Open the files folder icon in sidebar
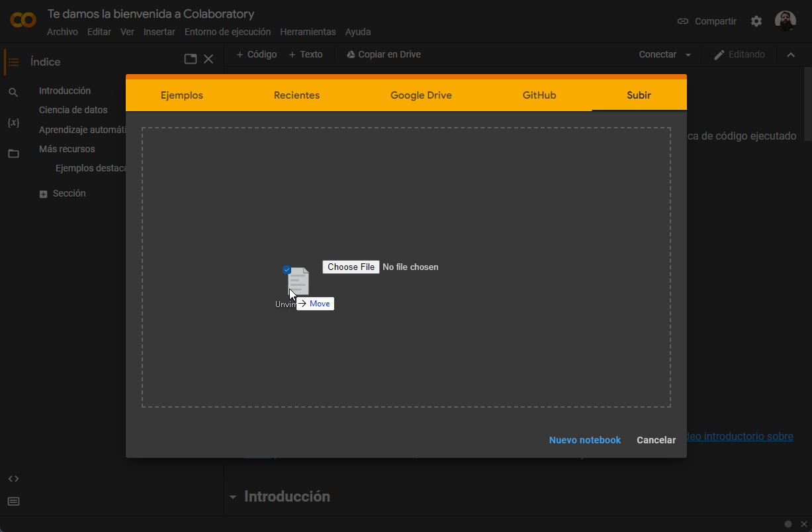This screenshot has height=532, width=812. pyautogui.click(x=13, y=154)
